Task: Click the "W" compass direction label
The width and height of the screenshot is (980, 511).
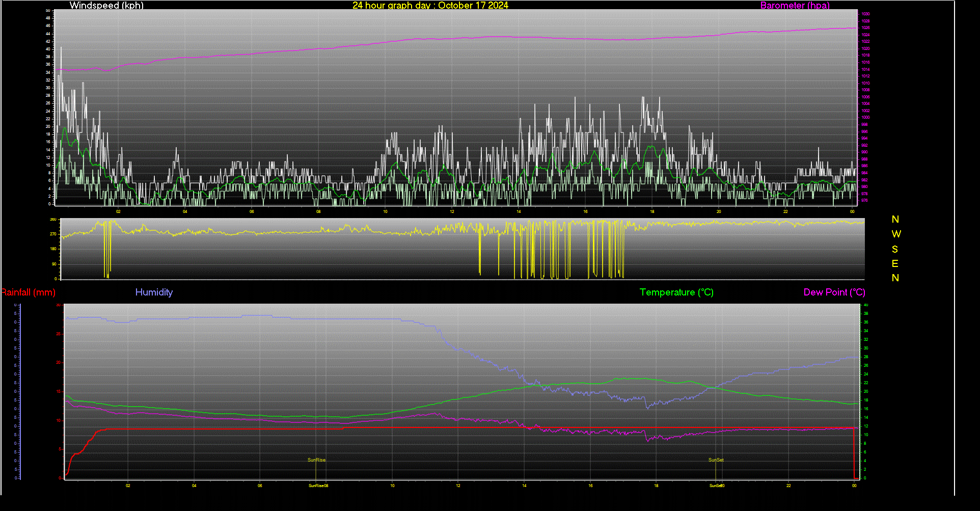Action: 896,234
